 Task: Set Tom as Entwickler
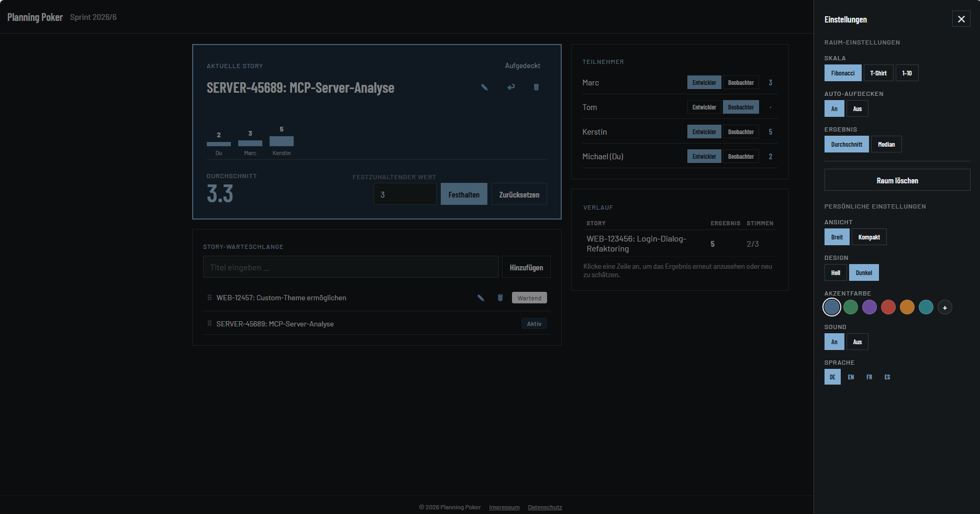pyautogui.click(x=704, y=107)
